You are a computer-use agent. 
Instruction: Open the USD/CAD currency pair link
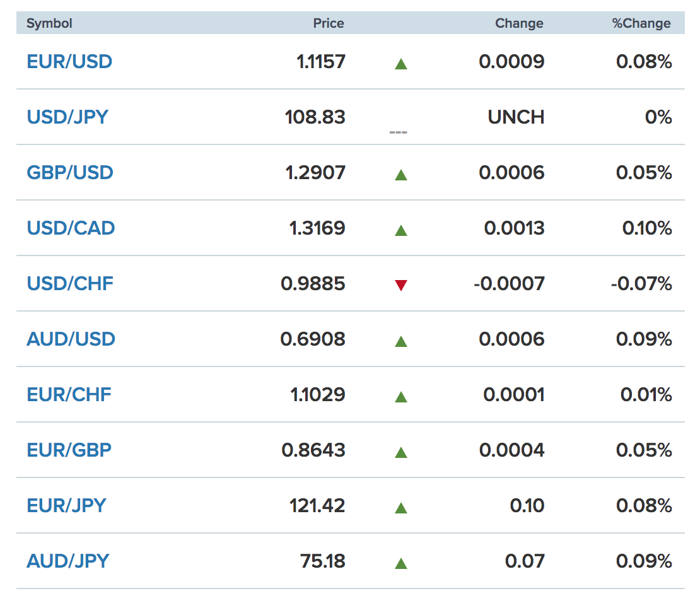click(x=71, y=228)
